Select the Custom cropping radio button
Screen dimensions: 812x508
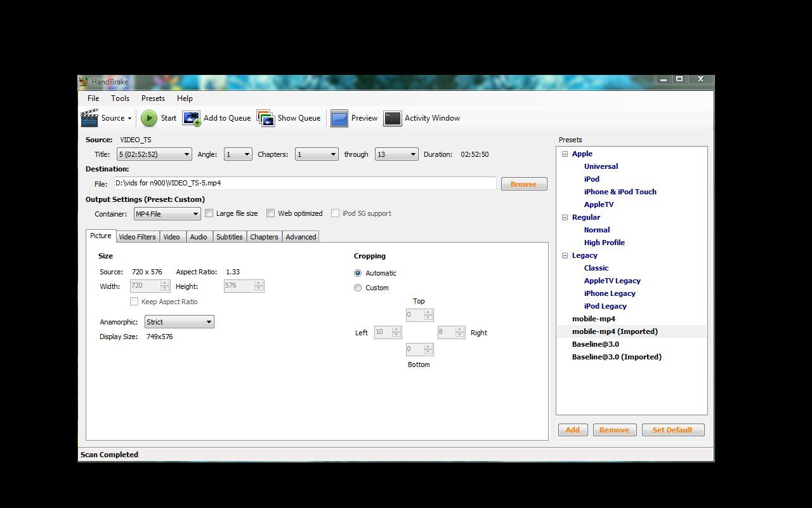tap(358, 288)
